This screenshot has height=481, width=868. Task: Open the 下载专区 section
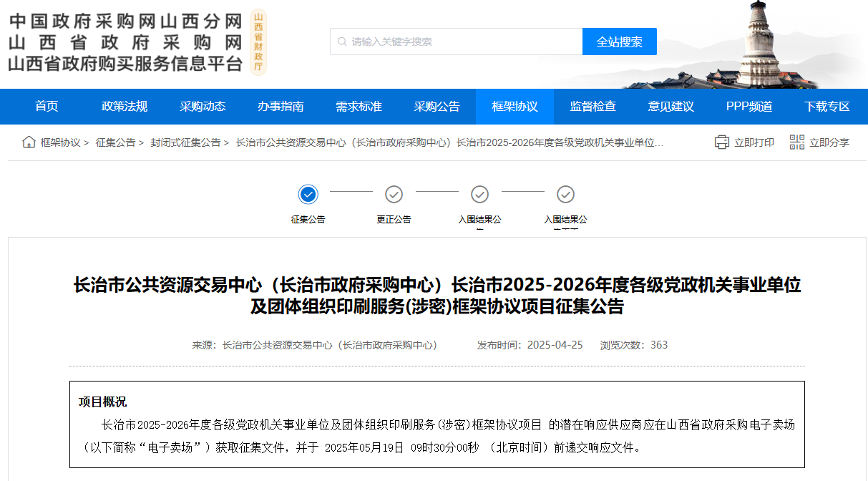826,107
